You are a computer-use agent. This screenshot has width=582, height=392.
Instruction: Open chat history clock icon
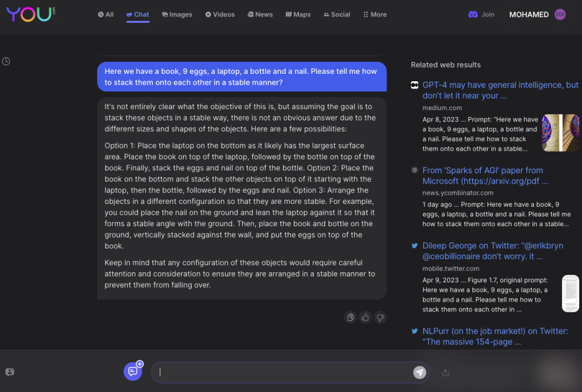pyautogui.click(x=6, y=61)
